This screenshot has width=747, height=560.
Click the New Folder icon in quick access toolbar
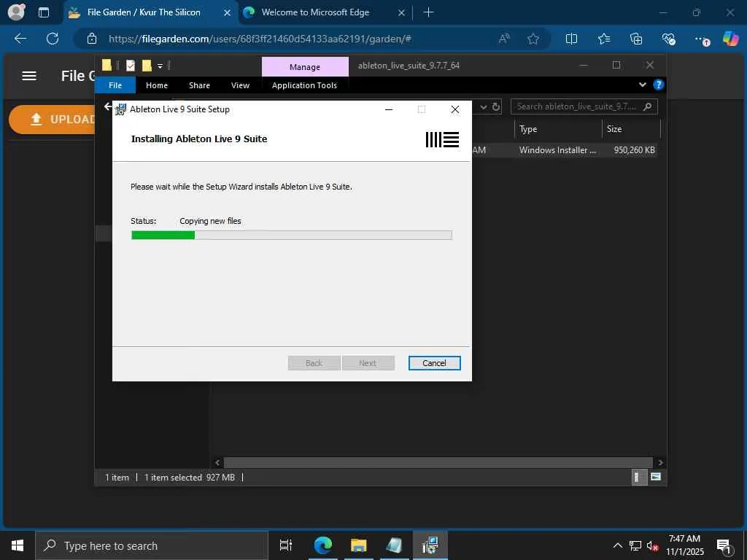point(147,65)
